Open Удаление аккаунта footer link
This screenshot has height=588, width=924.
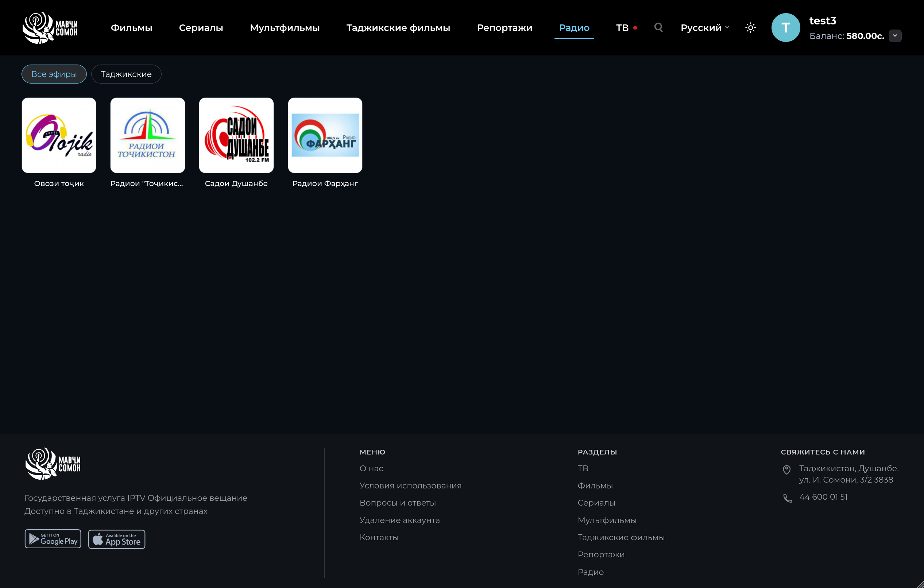coord(399,520)
